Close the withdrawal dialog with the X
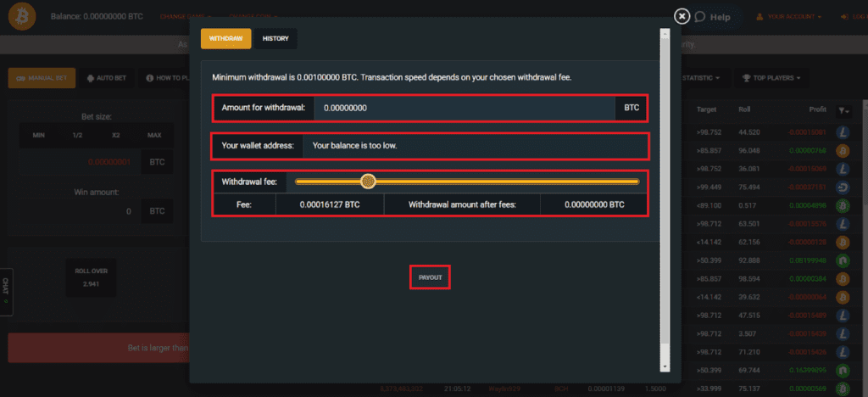The height and width of the screenshot is (397, 868). 682,17
